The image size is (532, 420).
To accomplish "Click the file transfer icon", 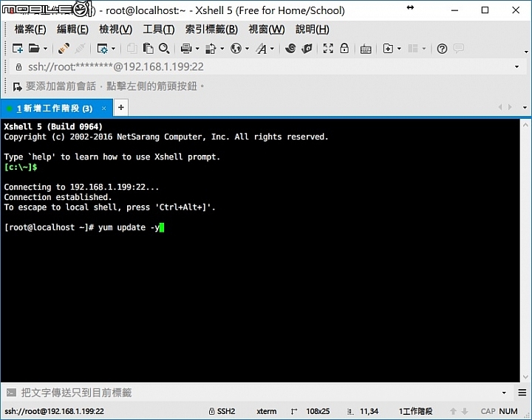I will click(211, 49).
